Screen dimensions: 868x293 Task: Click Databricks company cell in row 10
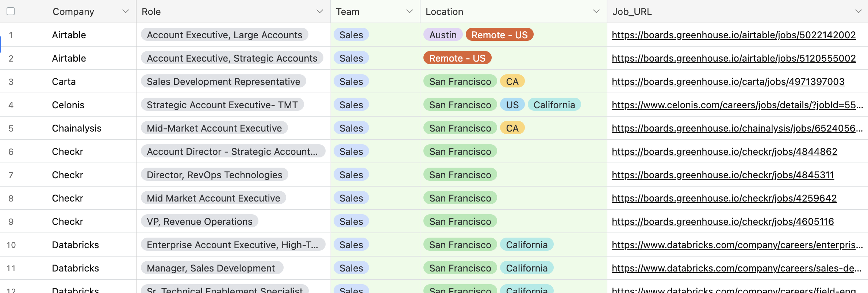pos(76,245)
